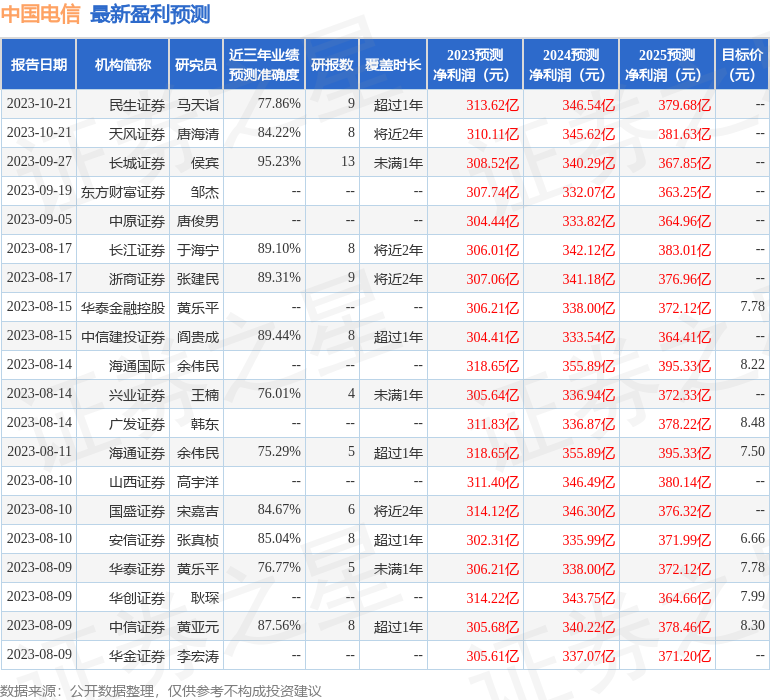
Task: Click researcher name 黄亚元
Action: click(x=197, y=627)
